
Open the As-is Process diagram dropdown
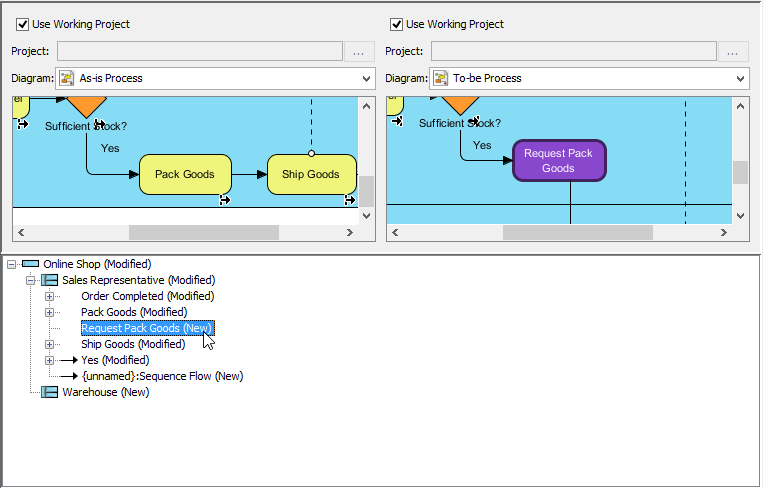(x=365, y=78)
